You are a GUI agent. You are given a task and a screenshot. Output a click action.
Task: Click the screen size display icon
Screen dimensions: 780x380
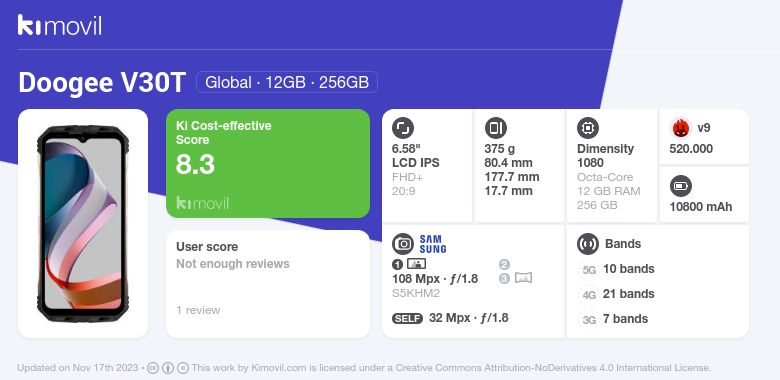click(403, 128)
